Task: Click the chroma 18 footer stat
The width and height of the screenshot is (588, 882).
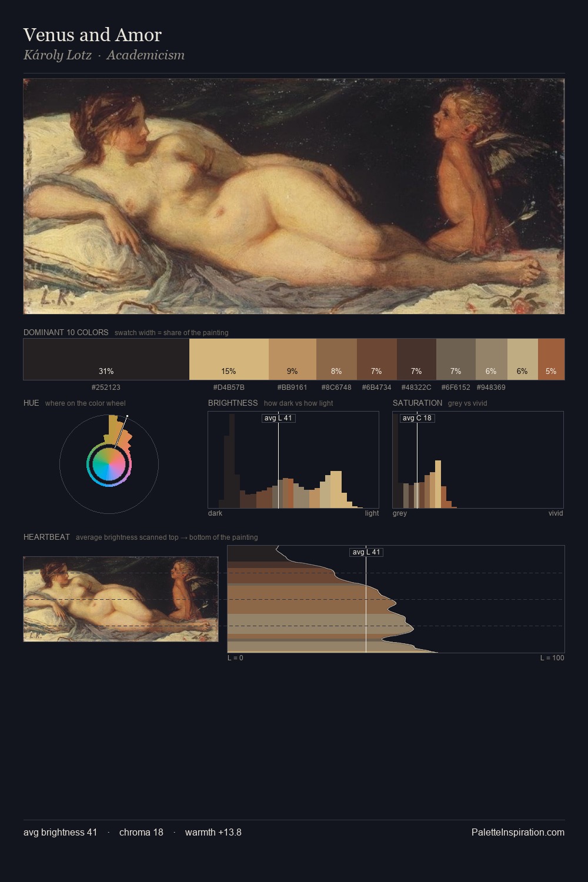Action: (x=141, y=832)
